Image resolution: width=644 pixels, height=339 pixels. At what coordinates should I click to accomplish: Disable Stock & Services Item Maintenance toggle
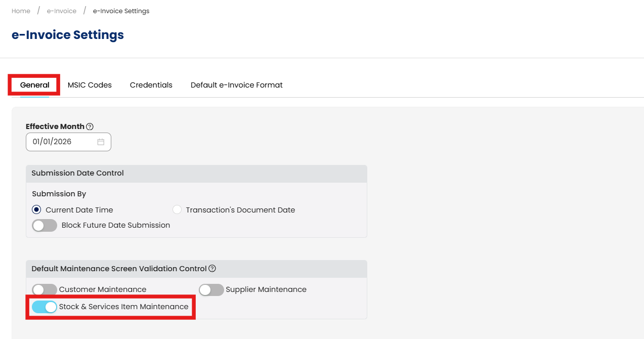[45, 307]
